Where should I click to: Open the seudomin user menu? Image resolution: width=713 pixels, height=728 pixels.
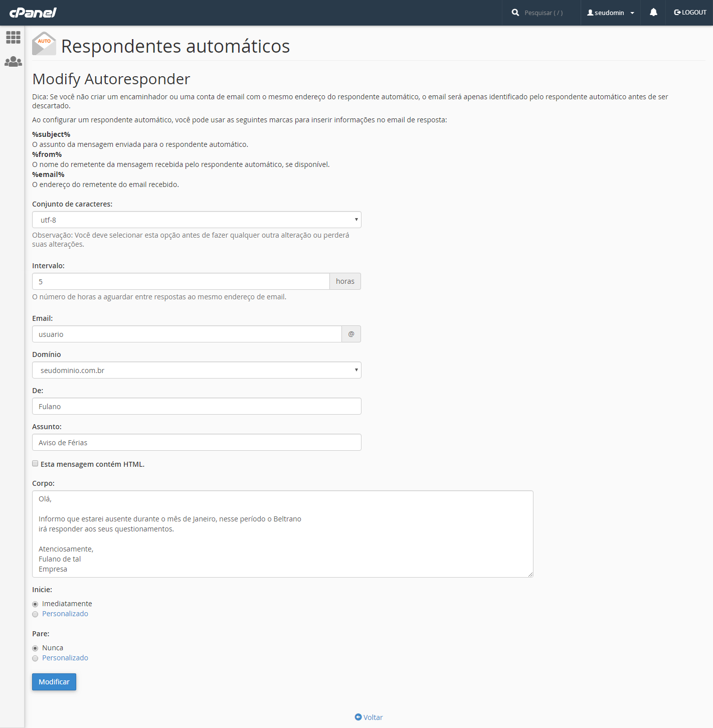[610, 13]
